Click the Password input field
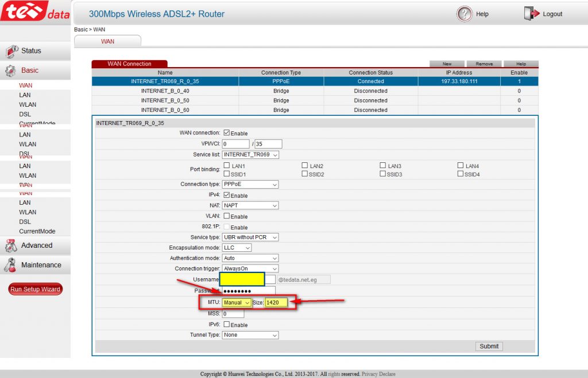The height and width of the screenshot is (378, 588). [249, 291]
